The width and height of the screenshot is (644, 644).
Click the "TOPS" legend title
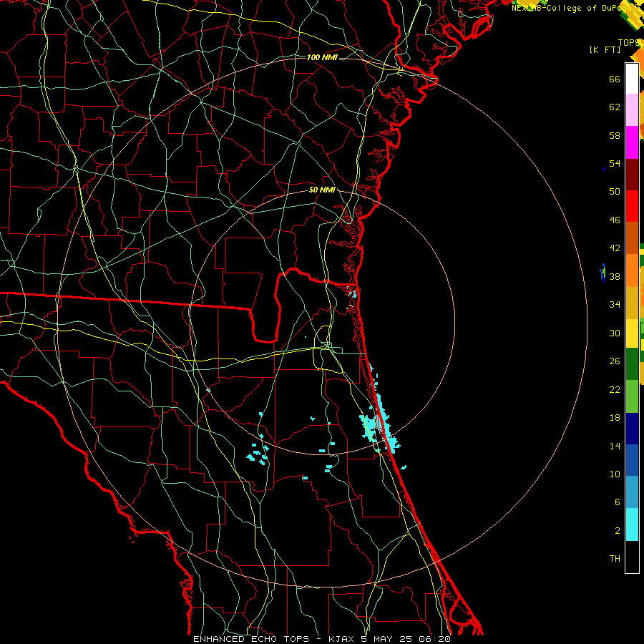click(x=628, y=43)
